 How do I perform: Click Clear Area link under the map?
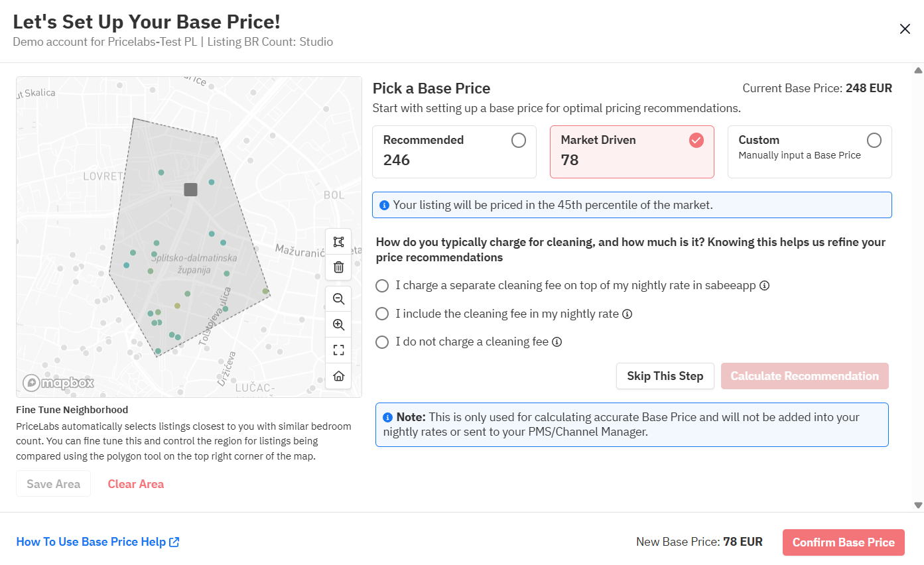pyautogui.click(x=136, y=484)
